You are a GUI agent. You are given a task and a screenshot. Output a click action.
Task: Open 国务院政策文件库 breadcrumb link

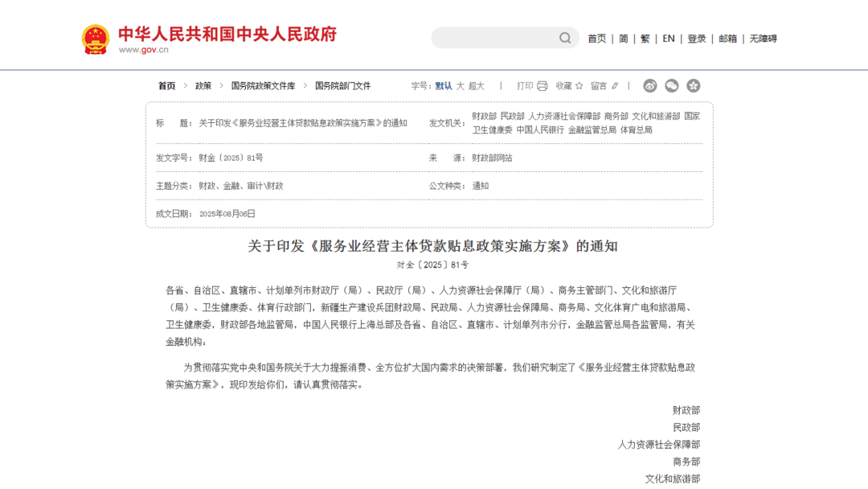263,86
